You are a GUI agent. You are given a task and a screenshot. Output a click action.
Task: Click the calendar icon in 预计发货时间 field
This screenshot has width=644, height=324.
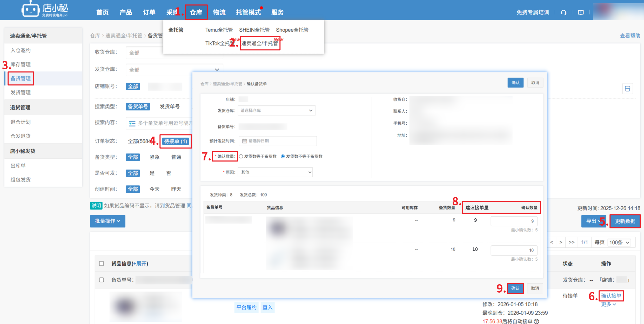(x=244, y=141)
